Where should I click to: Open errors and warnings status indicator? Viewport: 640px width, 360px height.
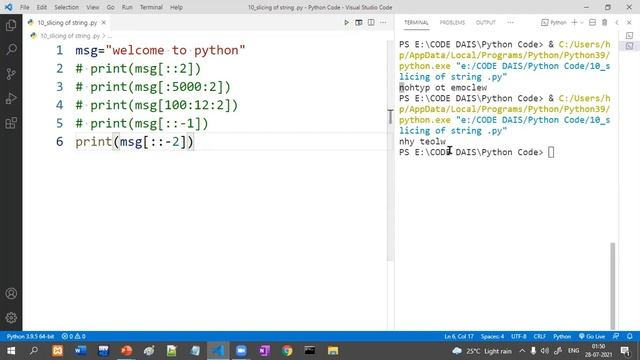[x=73, y=336]
